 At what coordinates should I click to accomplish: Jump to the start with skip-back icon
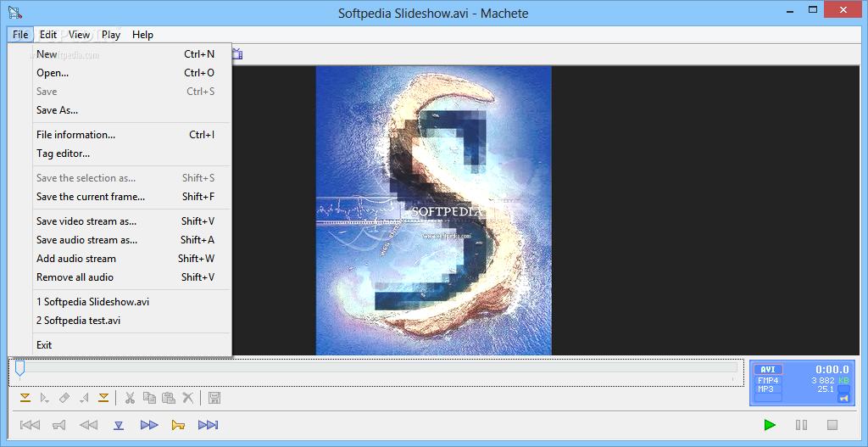[30, 426]
